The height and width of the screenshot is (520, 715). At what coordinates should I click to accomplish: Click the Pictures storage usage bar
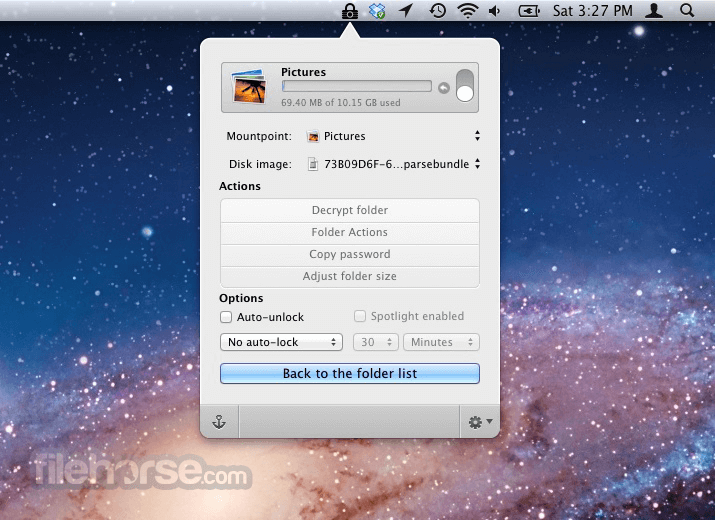[x=357, y=86]
